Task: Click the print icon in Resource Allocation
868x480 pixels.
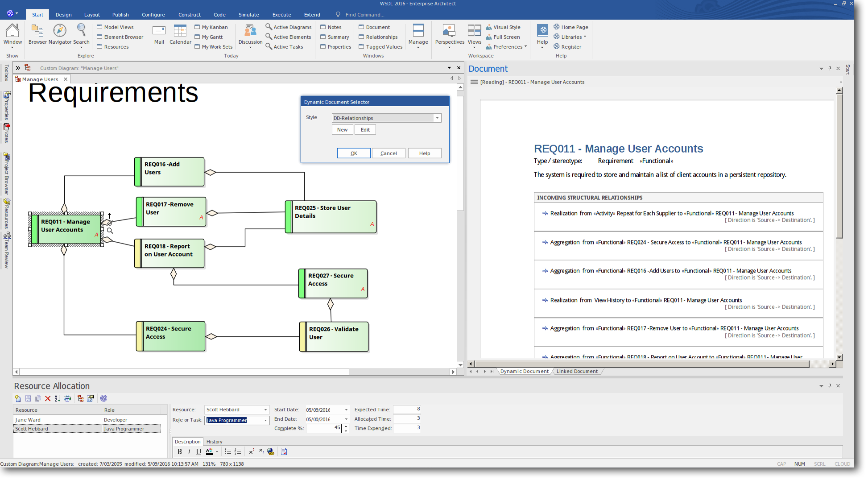Action: tap(67, 398)
